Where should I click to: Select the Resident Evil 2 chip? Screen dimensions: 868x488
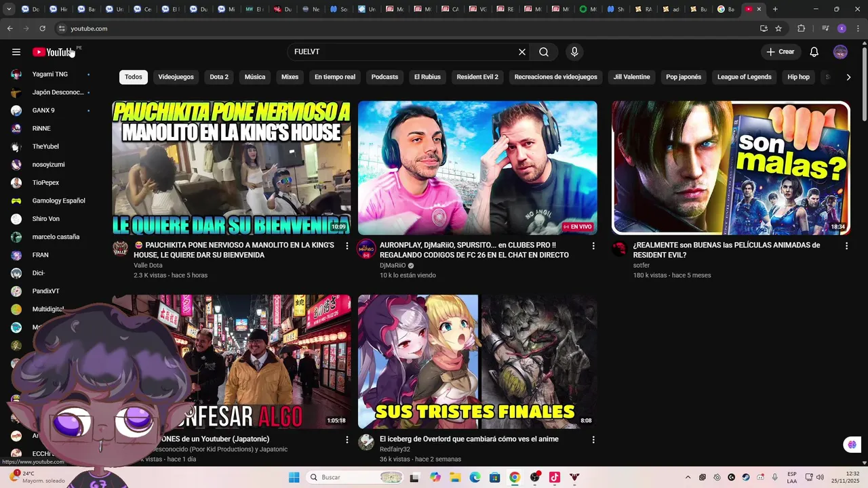477,77
